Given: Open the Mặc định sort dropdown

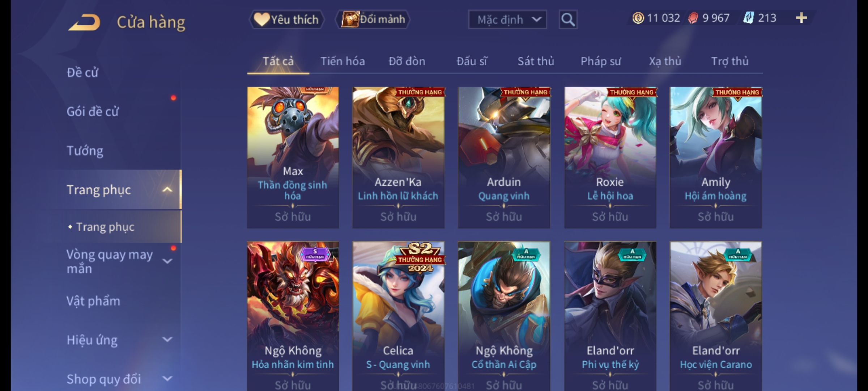Looking at the screenshot, I should 507,20.
